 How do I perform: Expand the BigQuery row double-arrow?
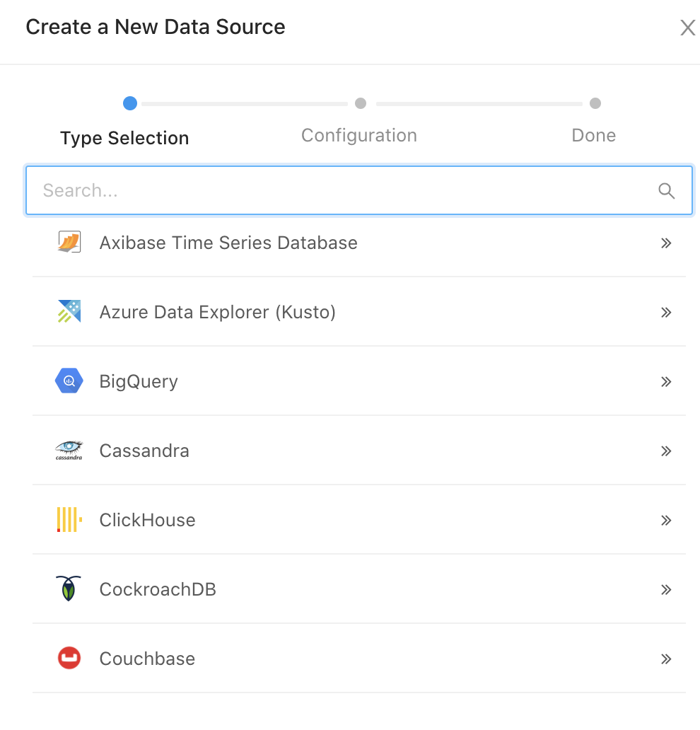(665, 382)
